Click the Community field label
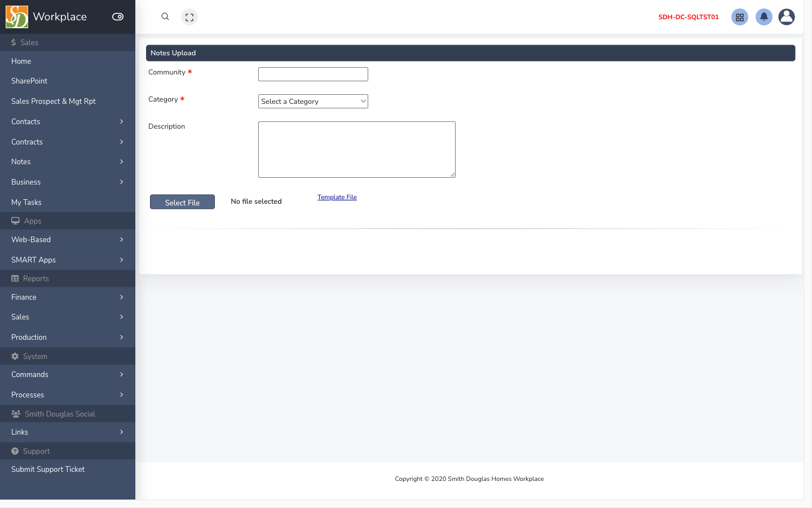This screenshot has height=508, width=812. pyautogui.click(x=167, y=72)
